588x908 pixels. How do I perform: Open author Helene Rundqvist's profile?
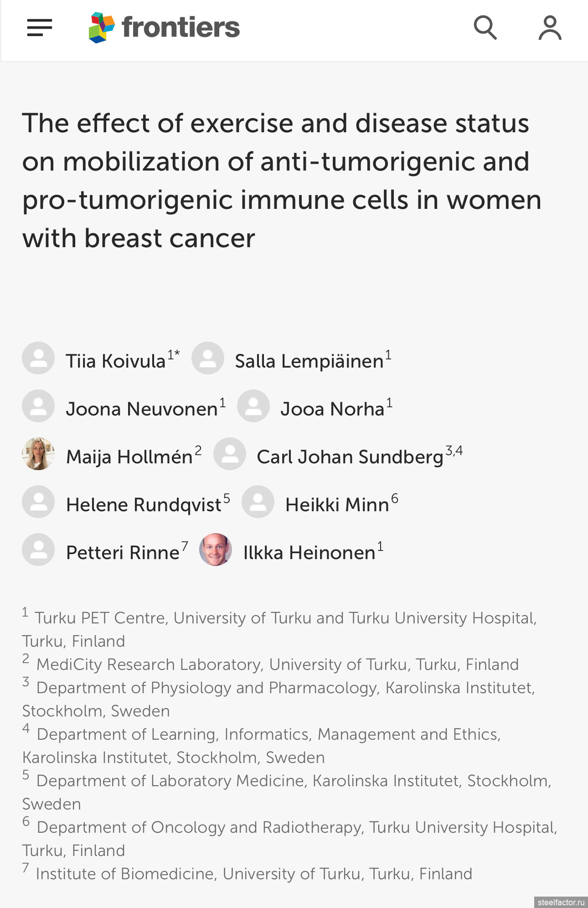point(144,505)
